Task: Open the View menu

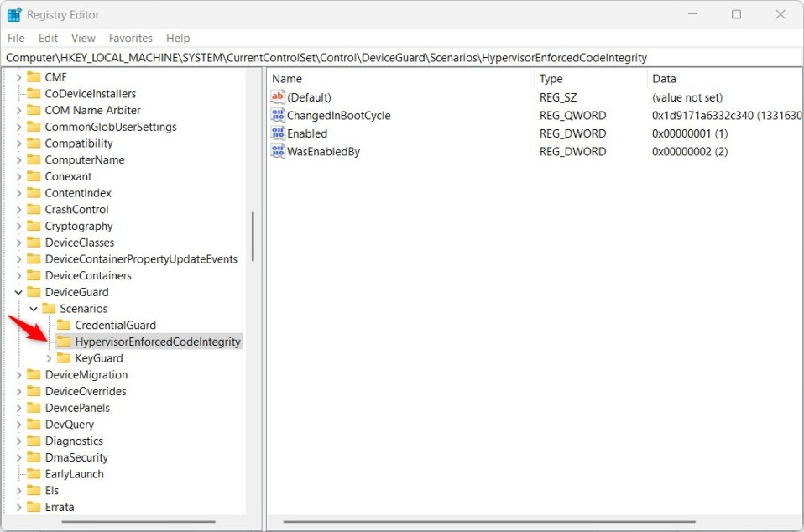Action: click(x=82, y=38)
